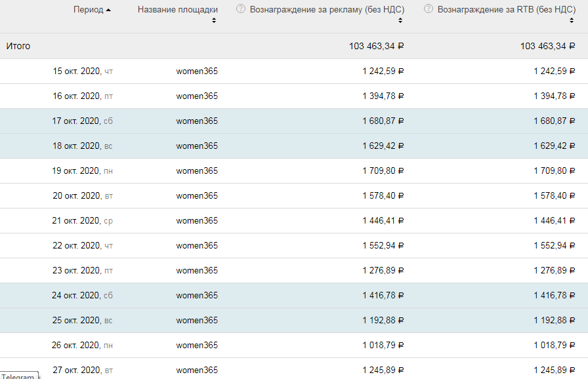This screenshot has height=379, width=588.
Task: Click sort arrows under the ad reward column header
Action: click(401, 21)
